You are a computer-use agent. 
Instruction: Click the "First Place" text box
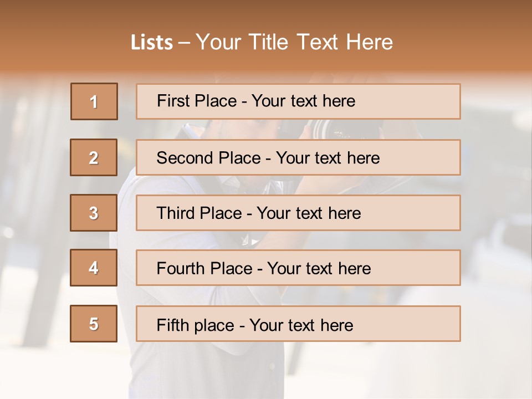coord(298,101)
